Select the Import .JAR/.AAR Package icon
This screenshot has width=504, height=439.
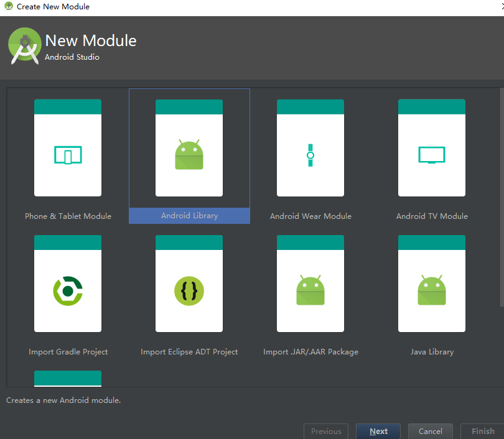pos(310,290)
